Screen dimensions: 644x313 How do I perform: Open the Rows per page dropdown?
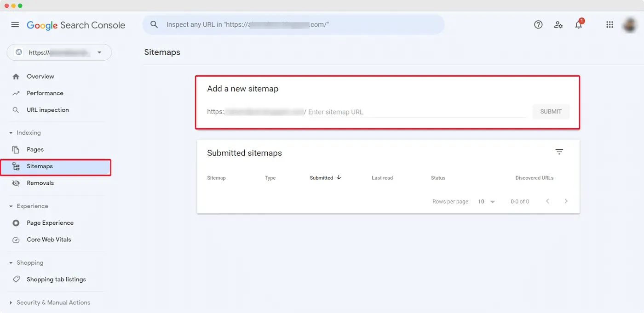tap(486, 201)
